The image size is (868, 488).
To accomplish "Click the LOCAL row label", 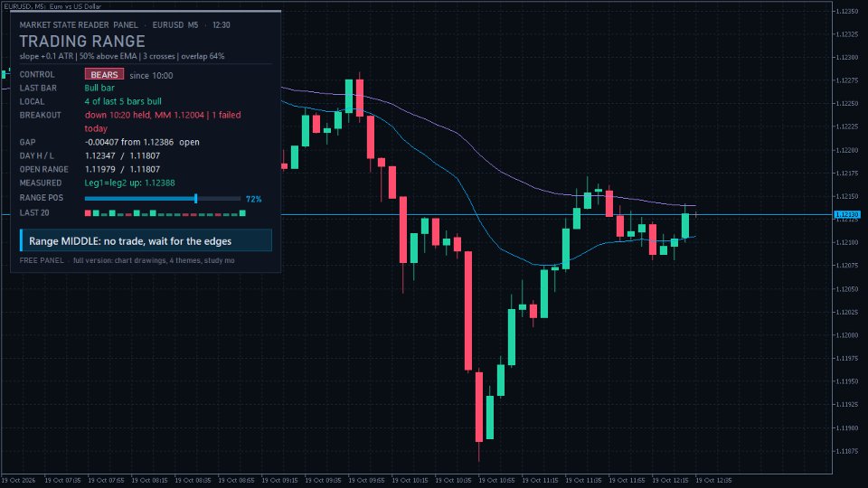I will (x=32, y=101).
